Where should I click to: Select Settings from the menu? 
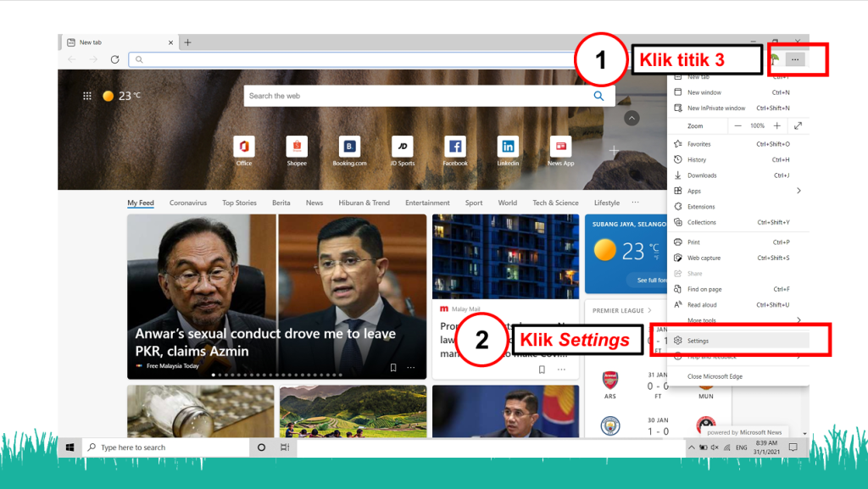click(698, 341)
